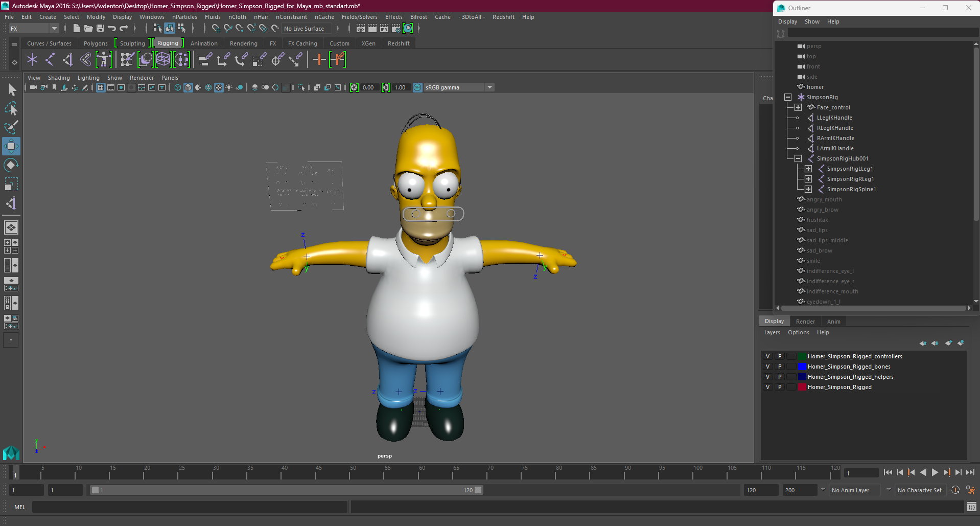The height and width of the screenshot is (526, 980).
Task: Click the Create Locator shelf icon
Action: pos(32,60)
